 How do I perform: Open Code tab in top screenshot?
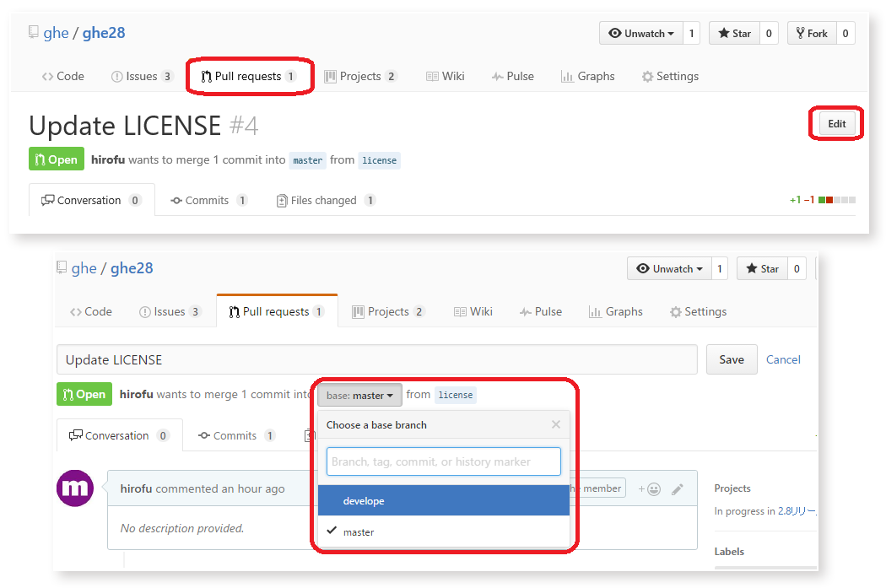coord(62,76)
